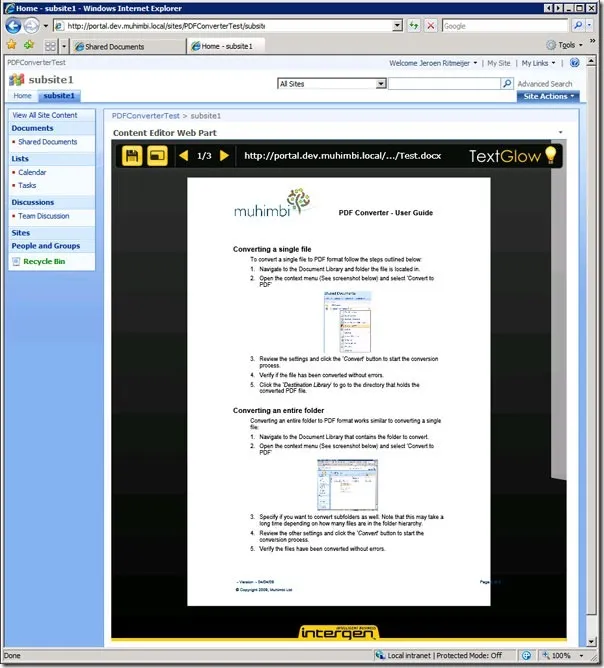The height and width of the screenshot is (668, 604).
Task: Open the Welcome Jeroen Ritmeijer user menu
Action: coord(433,63)
